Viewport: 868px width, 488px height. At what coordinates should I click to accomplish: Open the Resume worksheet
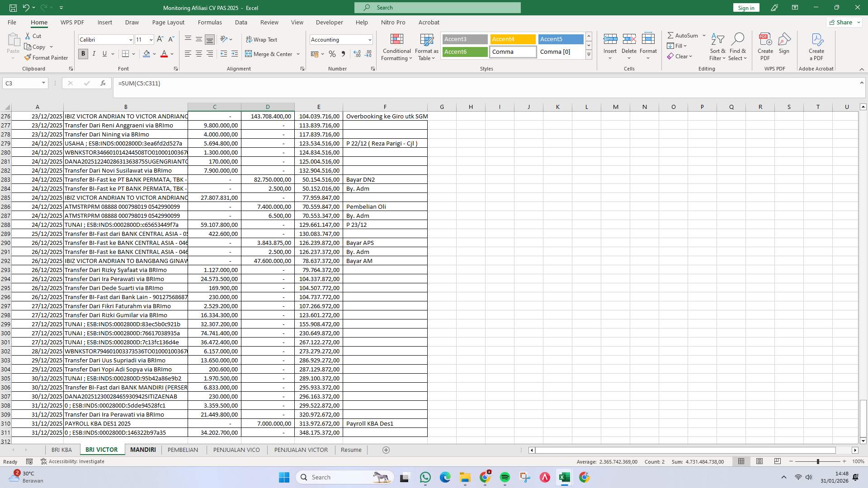click(x=351, y=450)
